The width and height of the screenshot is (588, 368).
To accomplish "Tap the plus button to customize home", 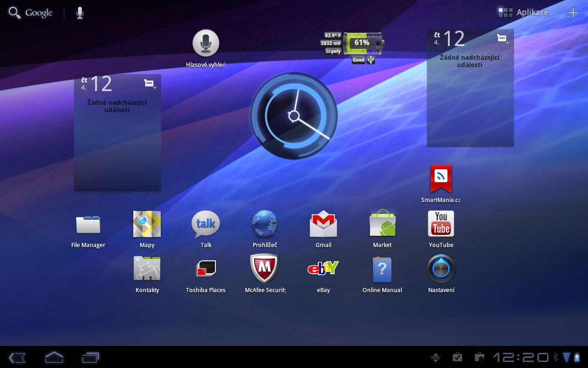I will click(573, 13).
